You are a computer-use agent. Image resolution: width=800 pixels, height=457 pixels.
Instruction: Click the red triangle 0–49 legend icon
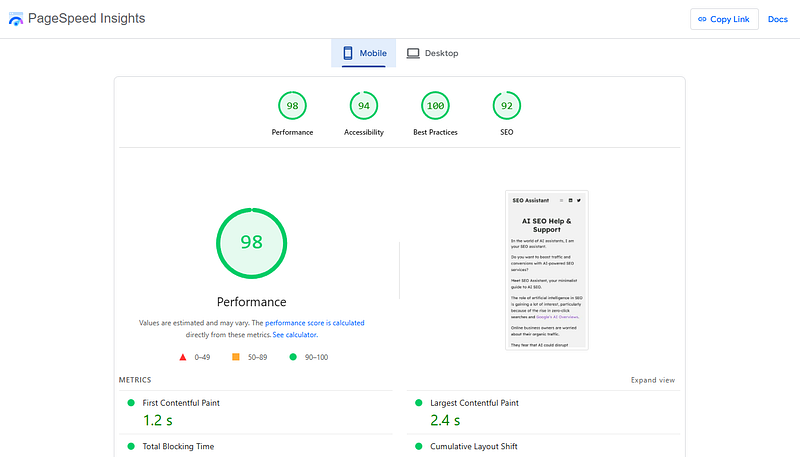[183, 357]
